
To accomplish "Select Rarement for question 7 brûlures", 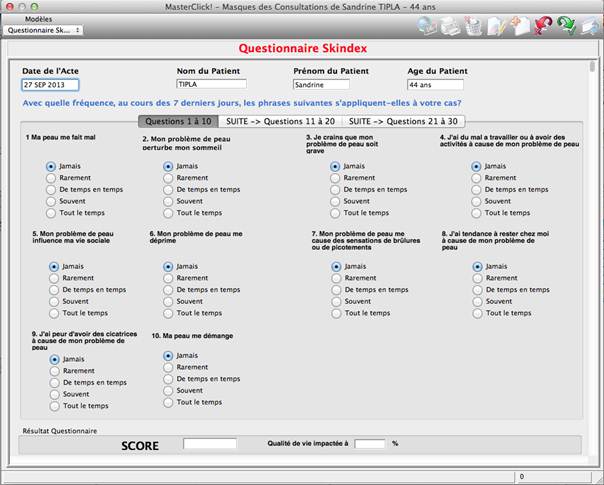I will point(336,278).
